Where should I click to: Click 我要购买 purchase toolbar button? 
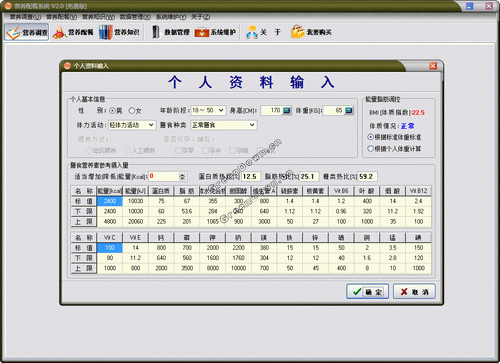click(311, 32)
